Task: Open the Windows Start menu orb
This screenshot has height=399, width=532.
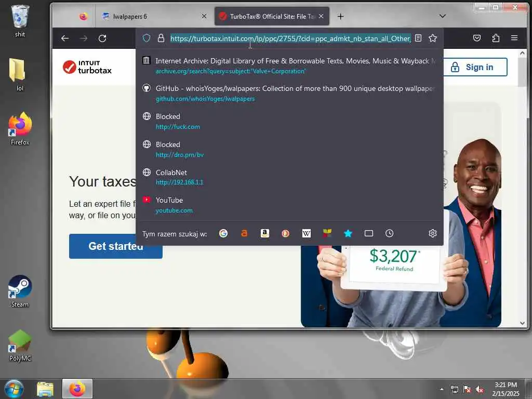Action: tap(14, 389)
